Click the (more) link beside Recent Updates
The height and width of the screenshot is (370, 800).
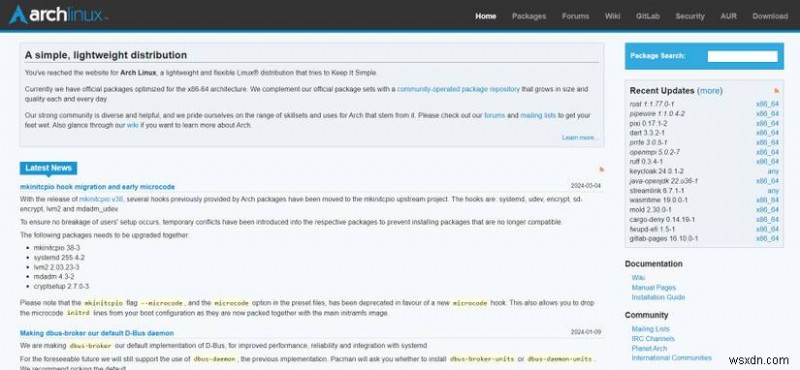[x=710, y=91]
